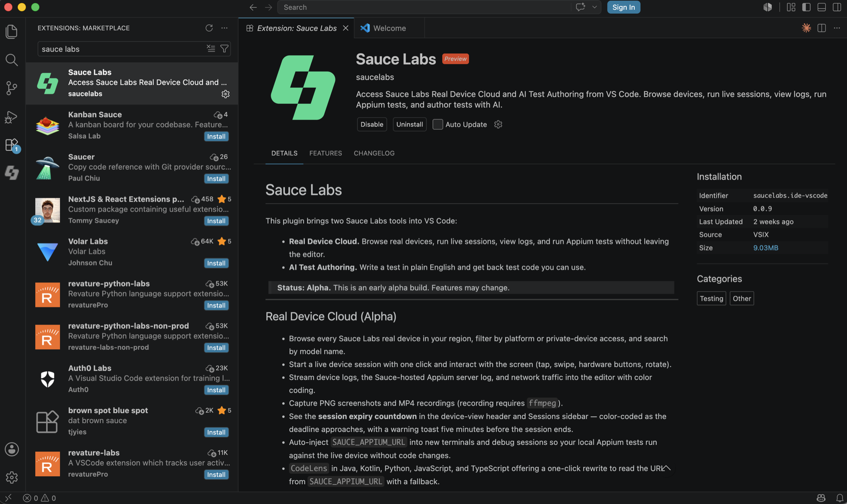Go forward in navigation history
The width and height of the screenshot is (847, 504).
point(268,7)
